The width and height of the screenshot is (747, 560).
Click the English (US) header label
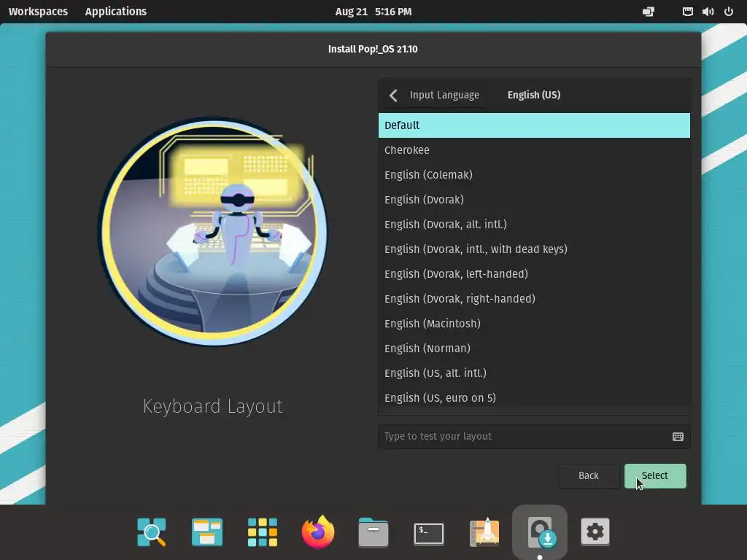click(x=534, y=96)
